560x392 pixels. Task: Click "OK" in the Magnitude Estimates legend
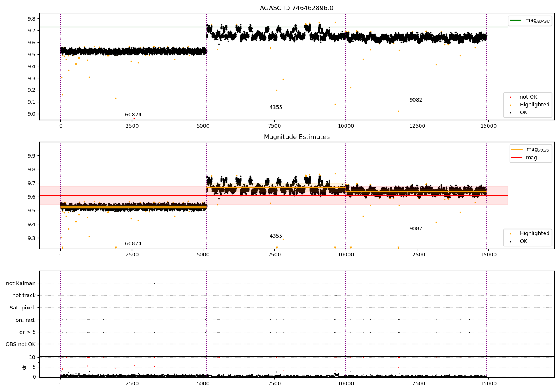click(523, 242)
